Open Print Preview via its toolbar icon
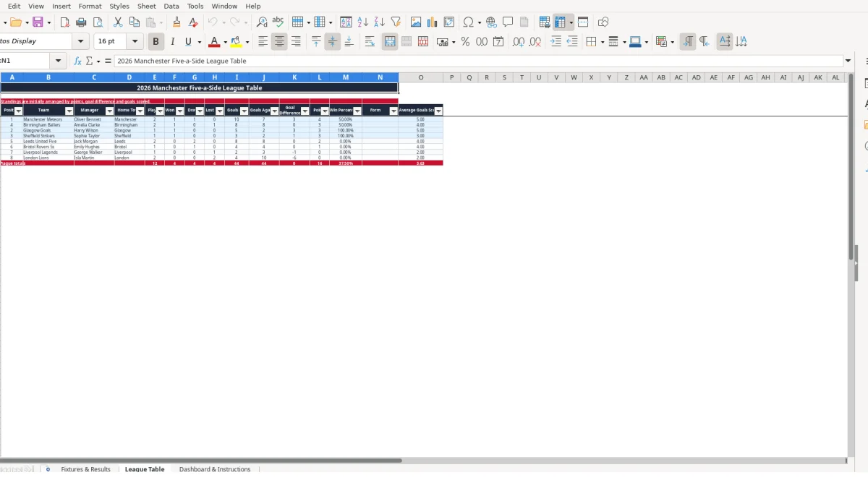This screenshot has height=488, width=868. [x=98, y=22]
